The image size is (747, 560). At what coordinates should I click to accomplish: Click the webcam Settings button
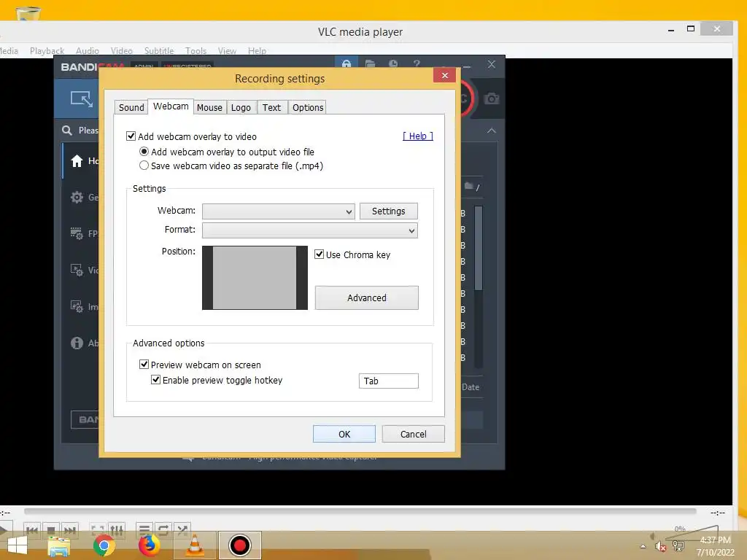pyautogui.click(x=388, y=211)
